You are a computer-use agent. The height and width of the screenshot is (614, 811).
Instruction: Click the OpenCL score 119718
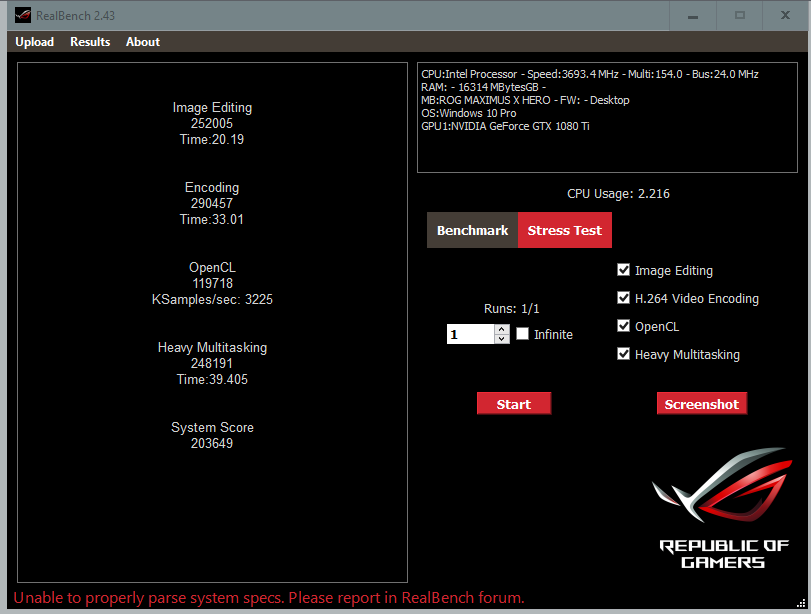click(x=213, y=283)
